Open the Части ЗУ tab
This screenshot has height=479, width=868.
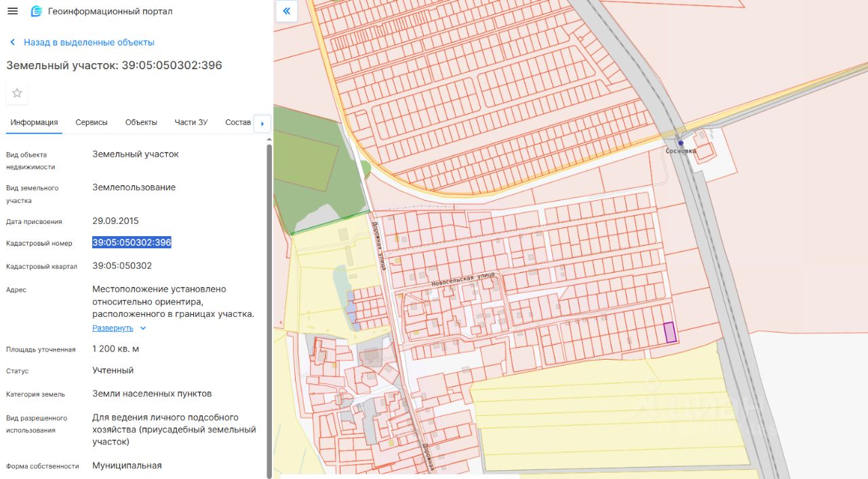[x=191, y=122]
